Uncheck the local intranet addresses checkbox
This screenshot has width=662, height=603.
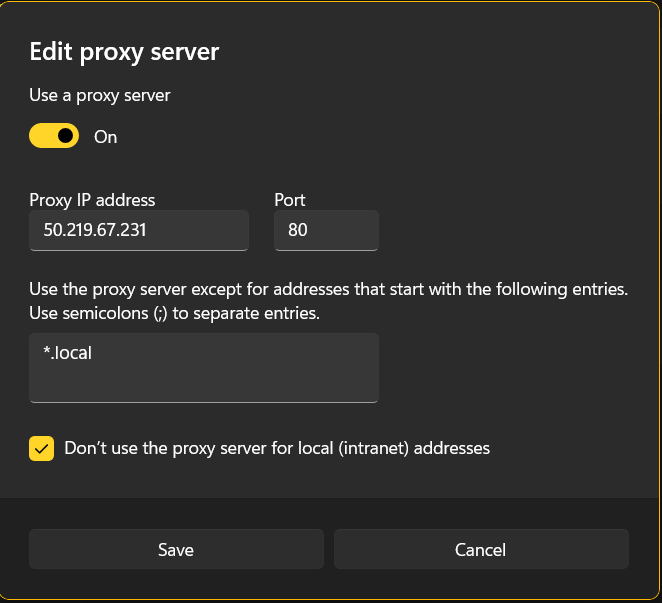[41, 448]
